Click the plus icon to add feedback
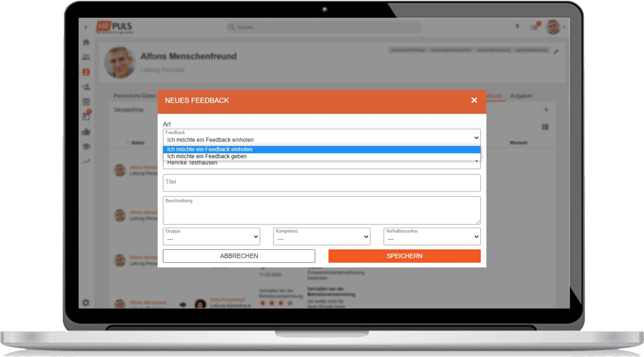This screenshot has height=357, width=644. coord(546,110)
